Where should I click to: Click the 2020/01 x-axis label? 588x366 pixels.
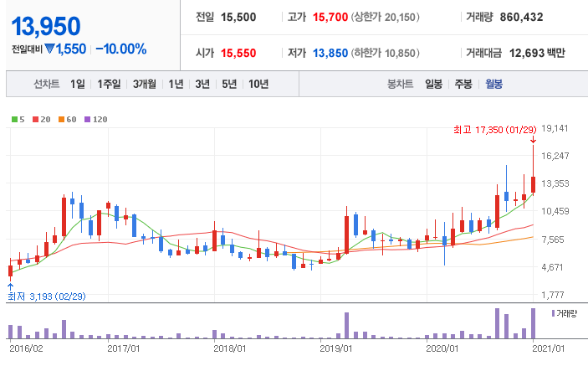442,348
